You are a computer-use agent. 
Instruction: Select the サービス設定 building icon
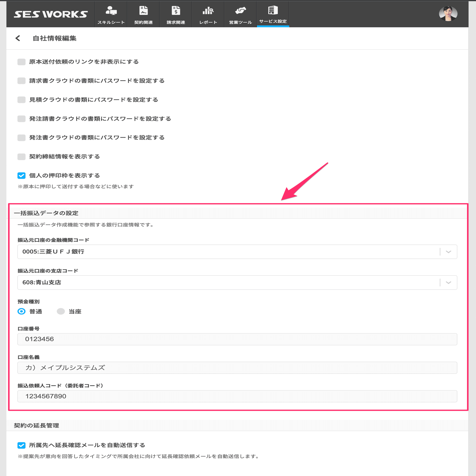[x=273, y=14]
